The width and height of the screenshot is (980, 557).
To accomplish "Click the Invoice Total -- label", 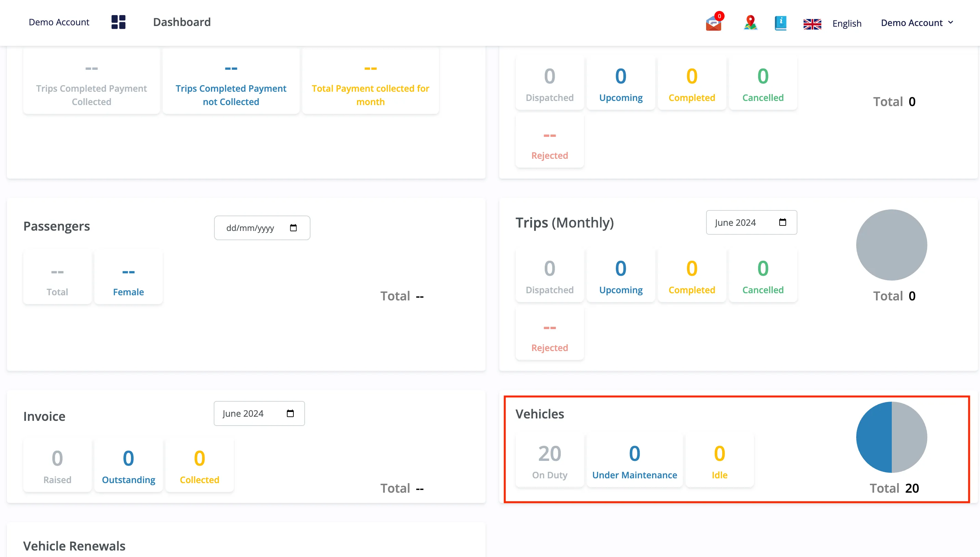I will pyautogui.click(x=402, y=488).
